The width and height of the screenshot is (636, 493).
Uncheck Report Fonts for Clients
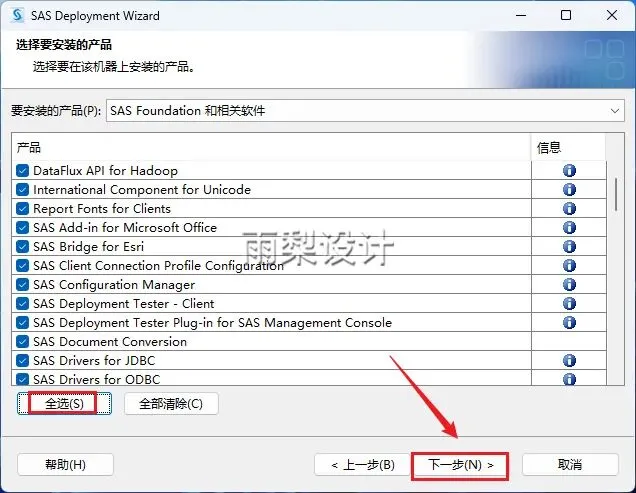tap(22, 209)
